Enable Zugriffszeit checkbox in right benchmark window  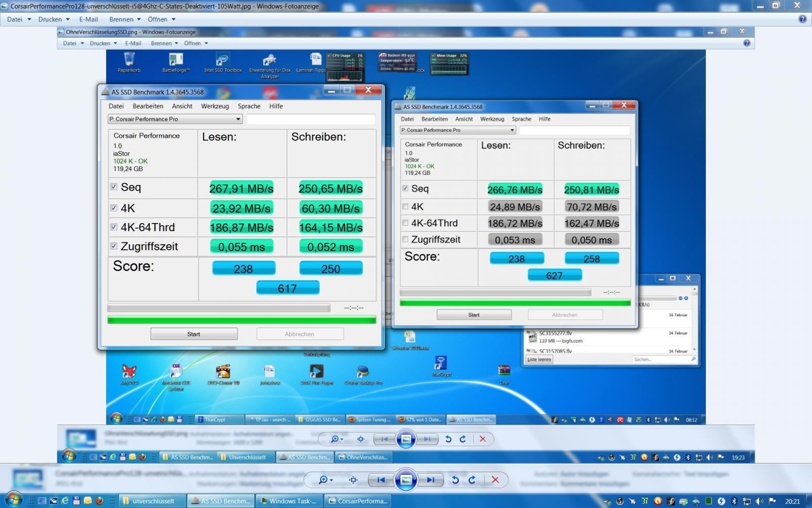[405, 239]
